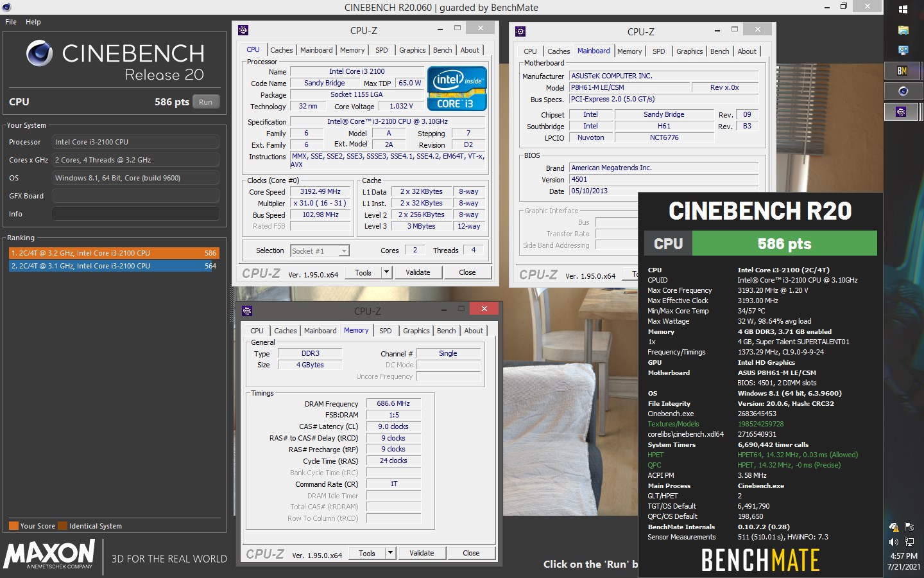Click Close button in the Memory window

click(471, 553)
